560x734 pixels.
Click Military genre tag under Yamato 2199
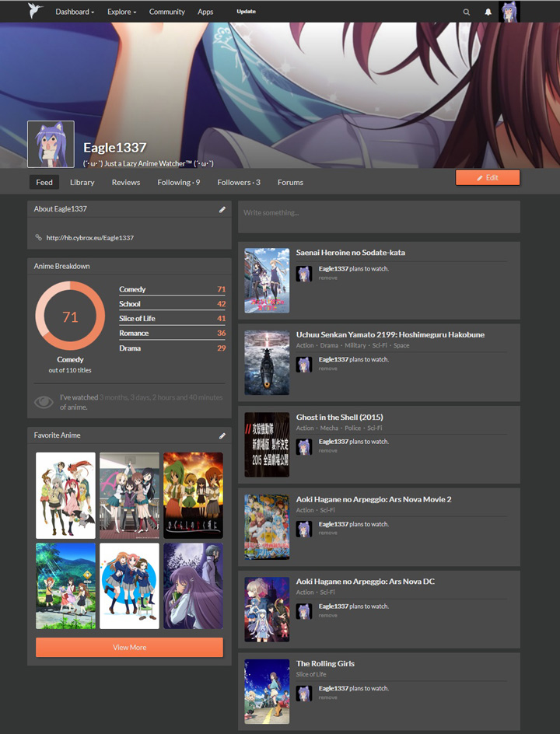coord(355,345)
